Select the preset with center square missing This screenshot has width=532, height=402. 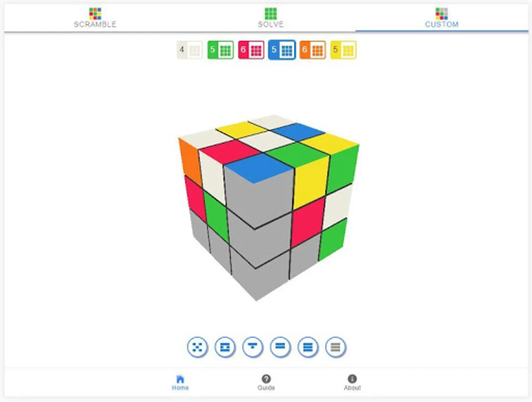(x=225, y=347)
